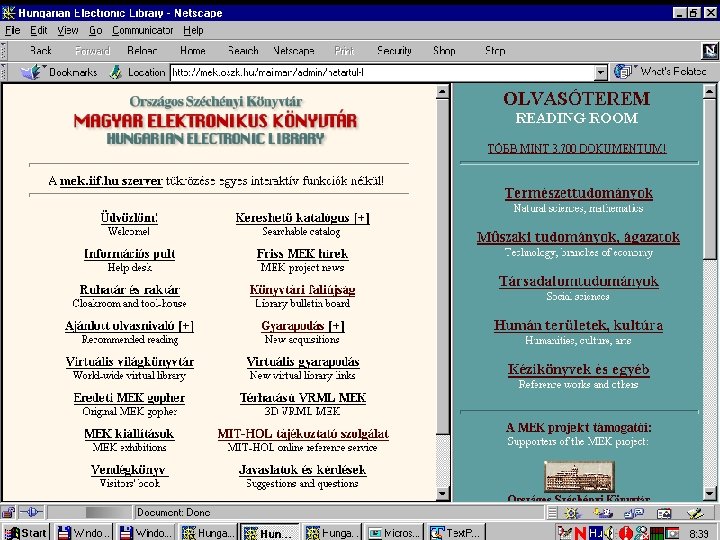
Task: Open Security info from the toolbar
Action: (394, 51)
